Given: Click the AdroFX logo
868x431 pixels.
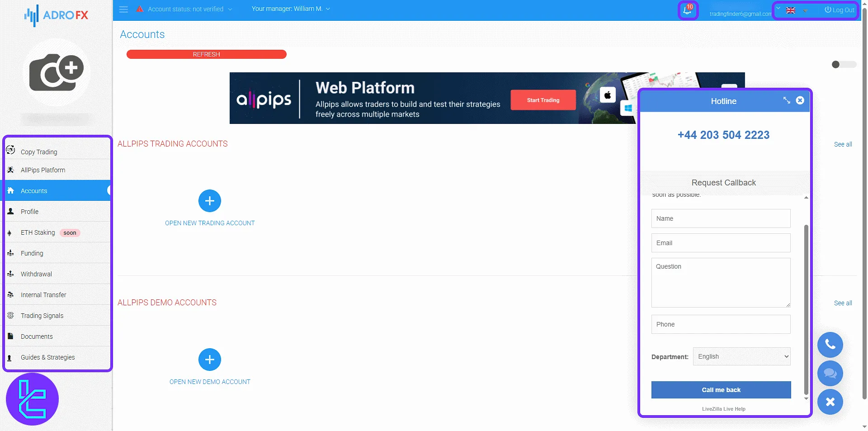Looking at the screenshot, I should pos(57,15).
